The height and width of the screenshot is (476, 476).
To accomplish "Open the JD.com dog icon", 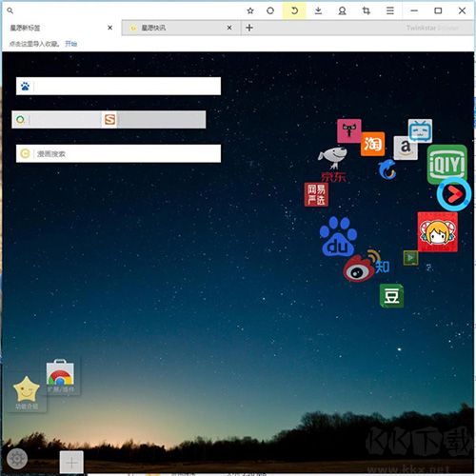I will pos(333,164).
